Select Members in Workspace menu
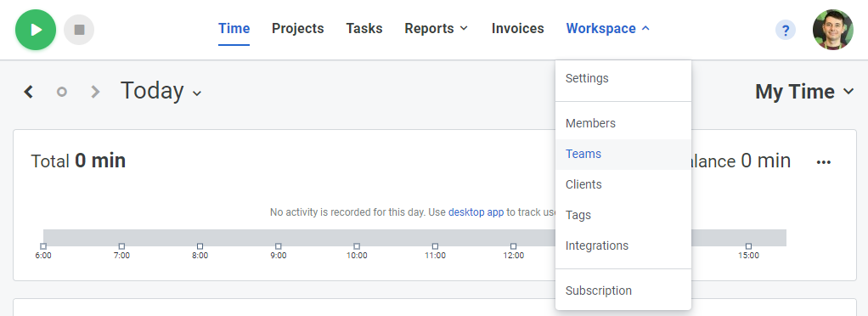868x316 pixels. (x=623, y=123)
